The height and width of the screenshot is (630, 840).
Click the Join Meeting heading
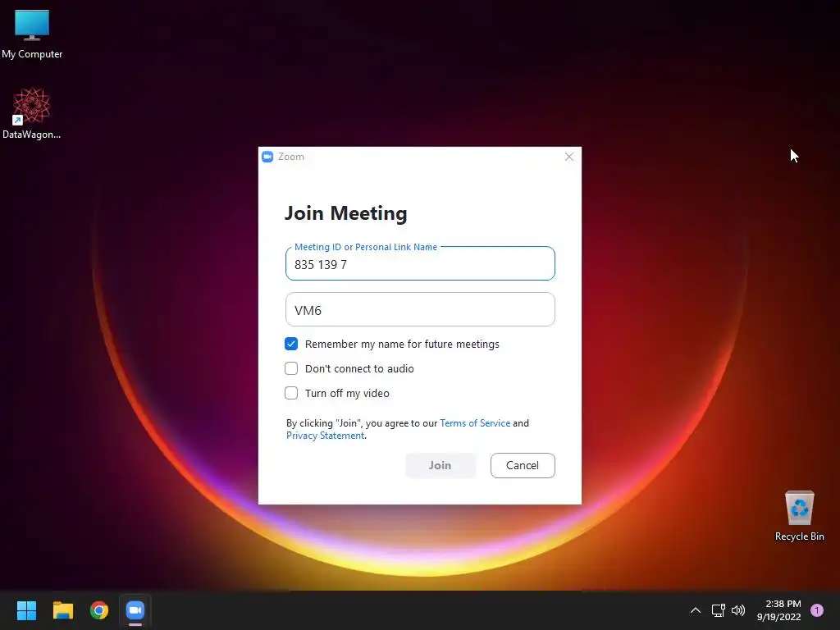click(x=345, y=213)
